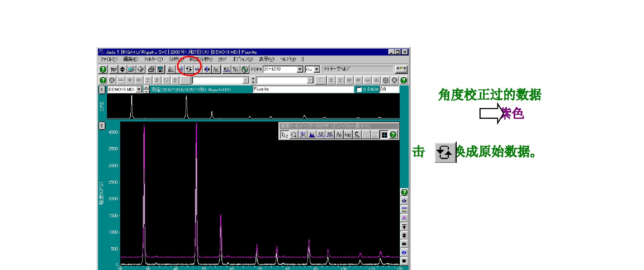644x270 pixels.
Task: Click the blue filled-peaks paint icon in edit toolbar
Action: 312,135
